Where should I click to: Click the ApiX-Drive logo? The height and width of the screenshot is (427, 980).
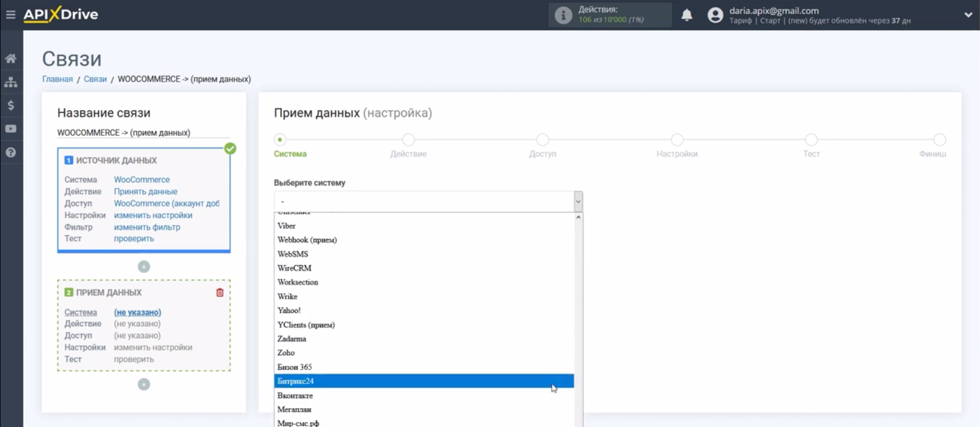click(x=61, y=14)
